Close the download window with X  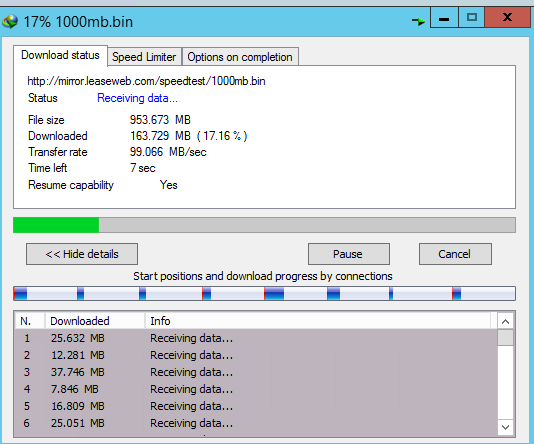point(507,18)
